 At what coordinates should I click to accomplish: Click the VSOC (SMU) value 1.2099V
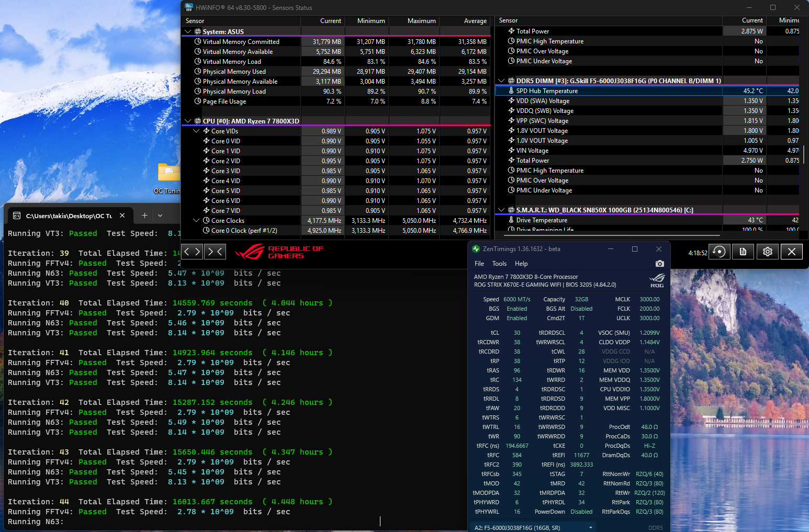pyautogui.click(x=649, y=333)
